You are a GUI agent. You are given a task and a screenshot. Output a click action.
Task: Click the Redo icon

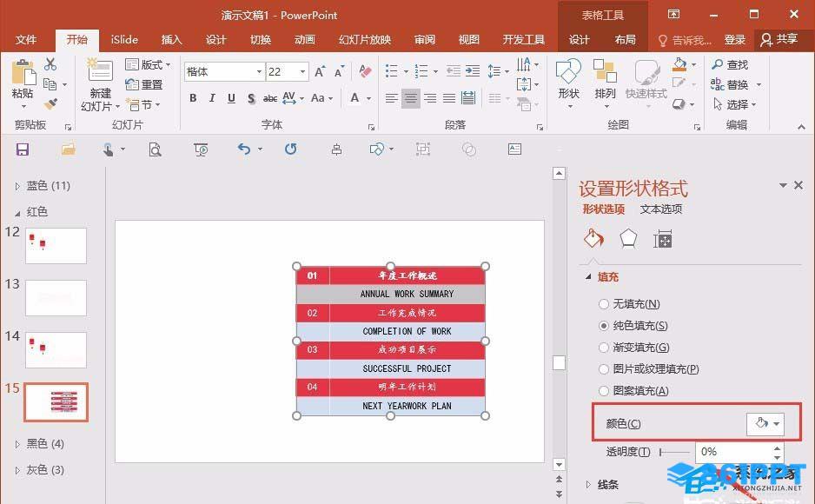290,149
